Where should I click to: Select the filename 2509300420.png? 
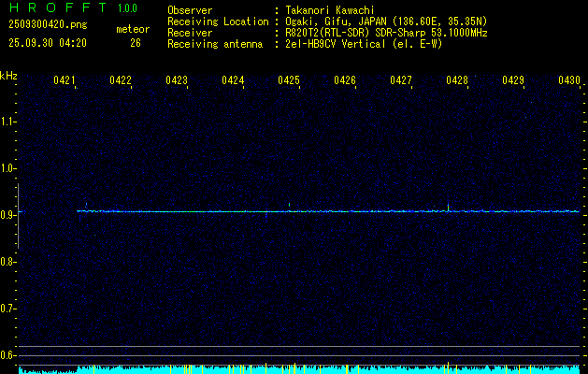coord(48,25)
